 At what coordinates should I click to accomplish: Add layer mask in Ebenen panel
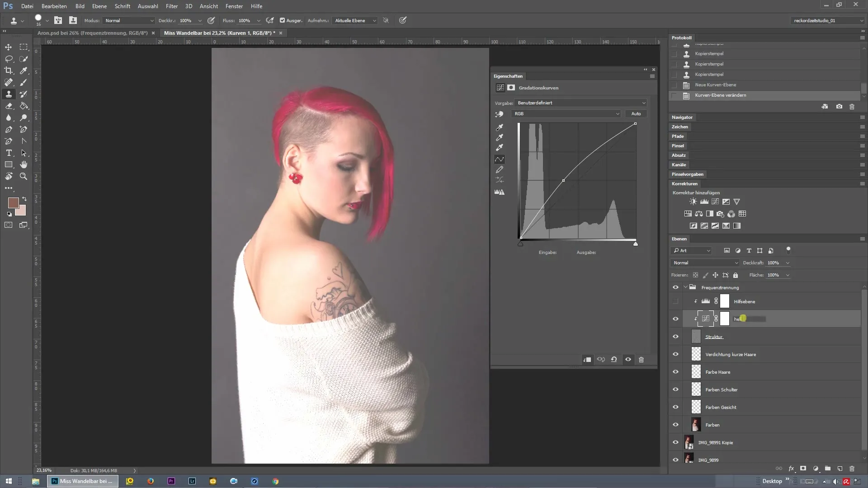[803, 469]
